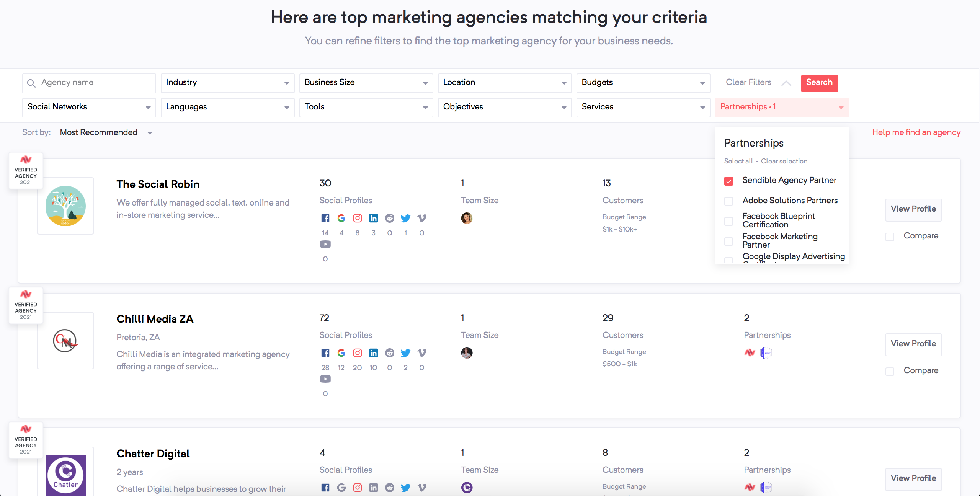Expand the Objectives filter dropdown

(505, 108)
